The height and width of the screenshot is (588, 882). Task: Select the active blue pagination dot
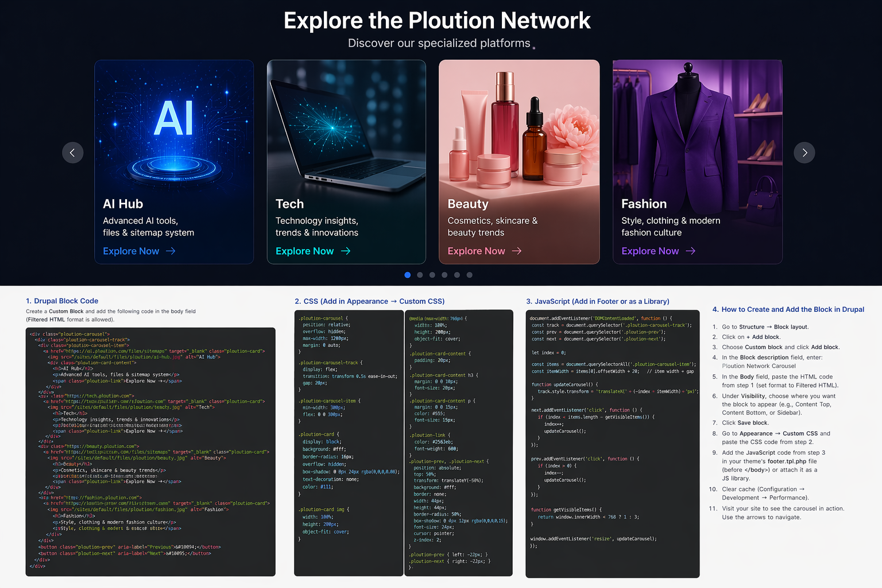click(408, 275)
